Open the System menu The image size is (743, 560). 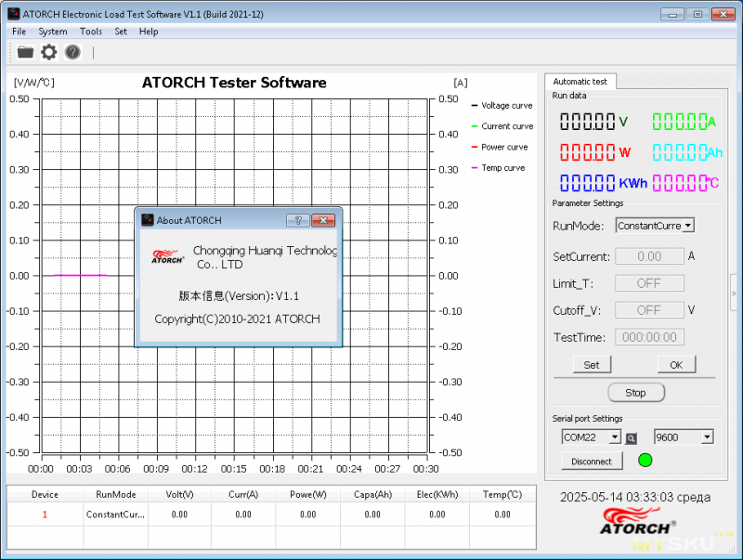click(x=53, y=32)
